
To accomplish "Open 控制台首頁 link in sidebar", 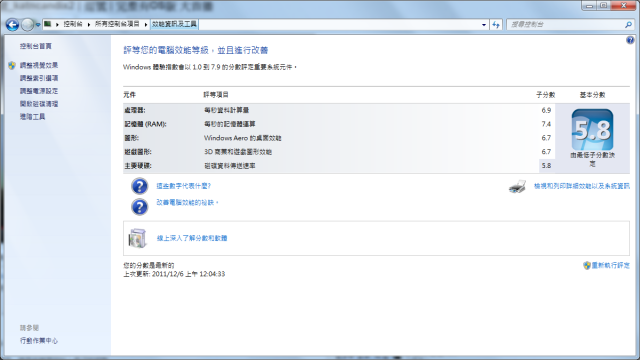I will tap(36, 46).
